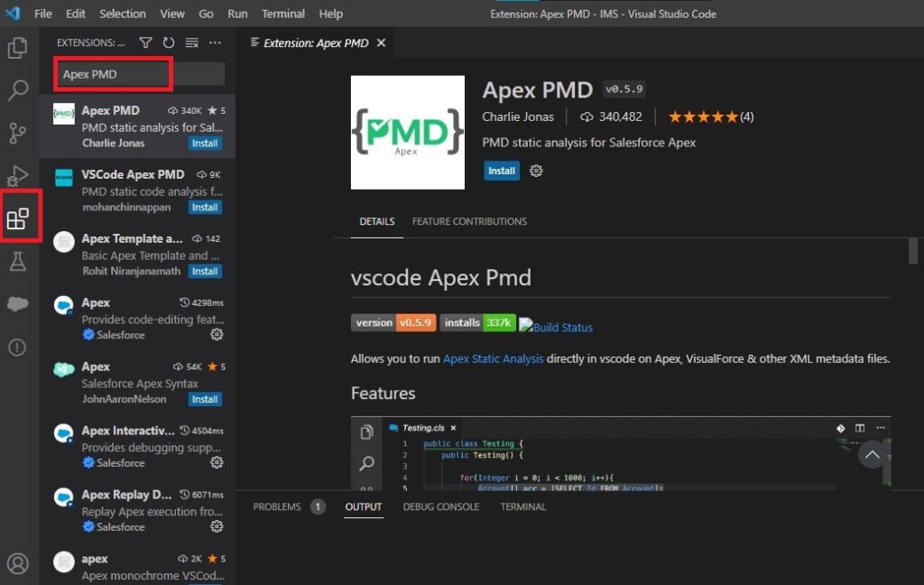This screenshot has width=924, height=585.
Task: Open the Search view
Action: coord(19,90)
